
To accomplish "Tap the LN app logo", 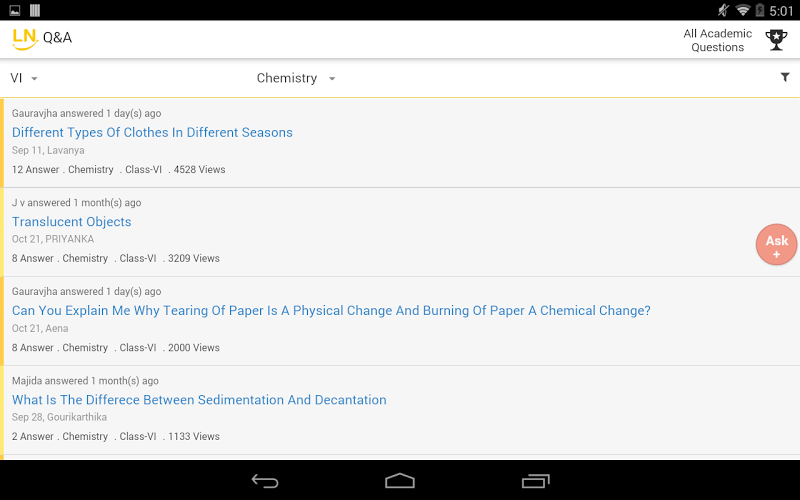I will click(x=24, y=38).
